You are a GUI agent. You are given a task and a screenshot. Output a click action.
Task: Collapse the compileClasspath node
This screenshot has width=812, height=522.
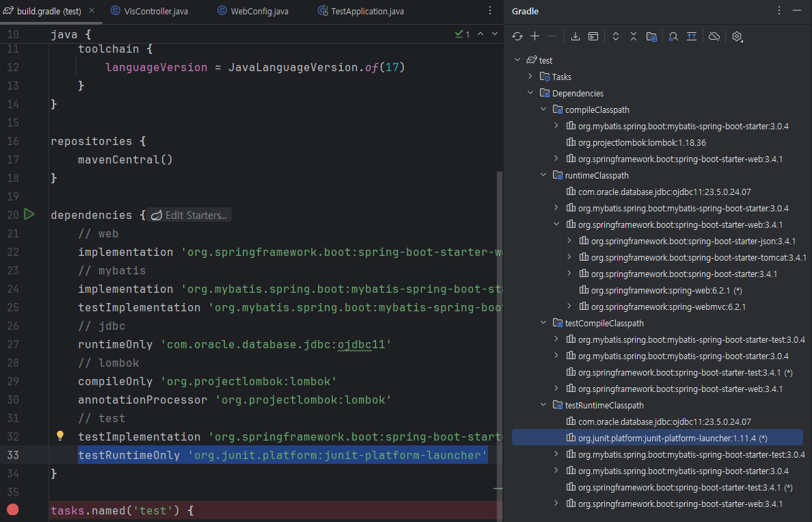[x=543, y=109]
